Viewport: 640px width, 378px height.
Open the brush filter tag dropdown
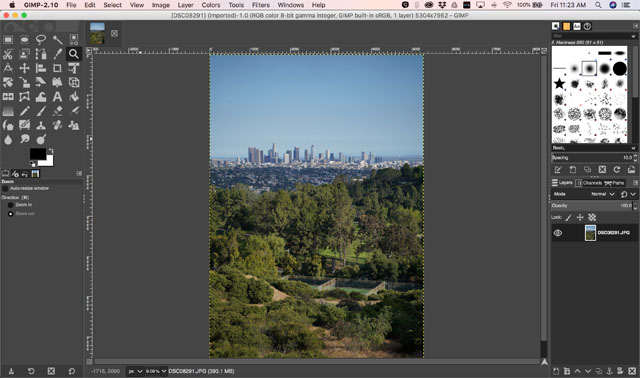click(633, 36)
